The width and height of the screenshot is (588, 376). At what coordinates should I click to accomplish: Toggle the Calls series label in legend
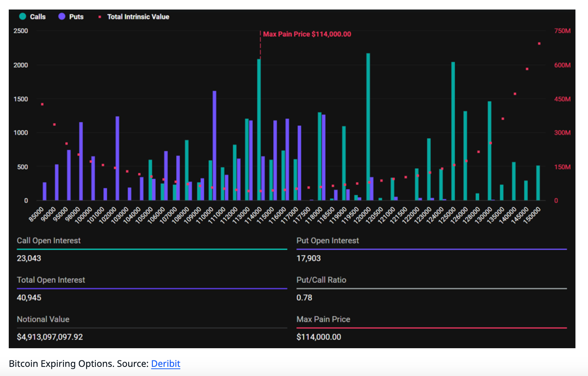(38, 17)
